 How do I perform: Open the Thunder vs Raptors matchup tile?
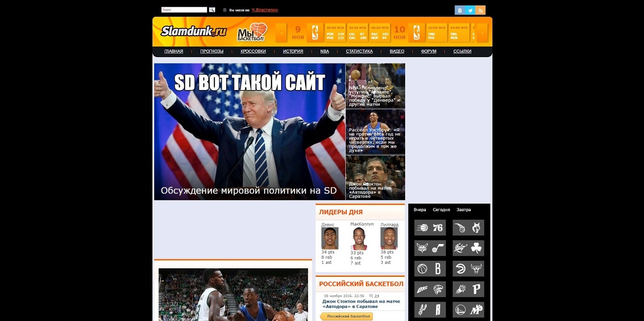430,289
